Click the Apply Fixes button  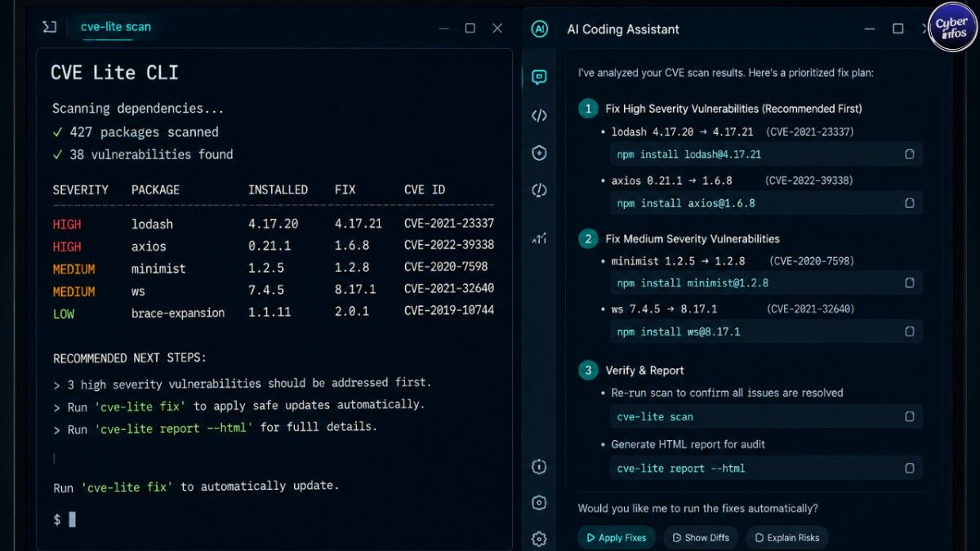616,537
